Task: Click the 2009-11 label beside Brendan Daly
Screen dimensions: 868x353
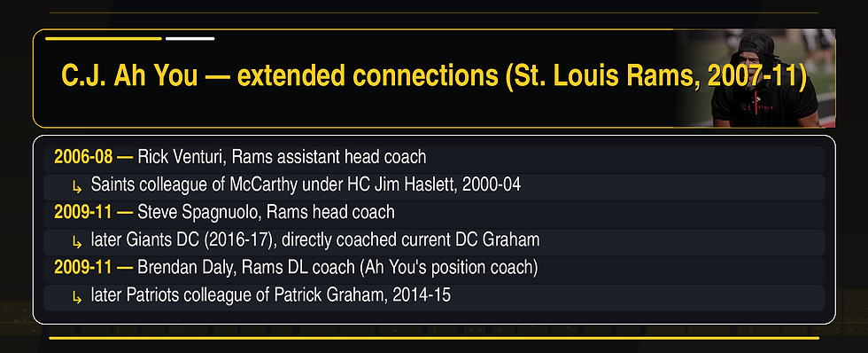Action: click(83, 268)
